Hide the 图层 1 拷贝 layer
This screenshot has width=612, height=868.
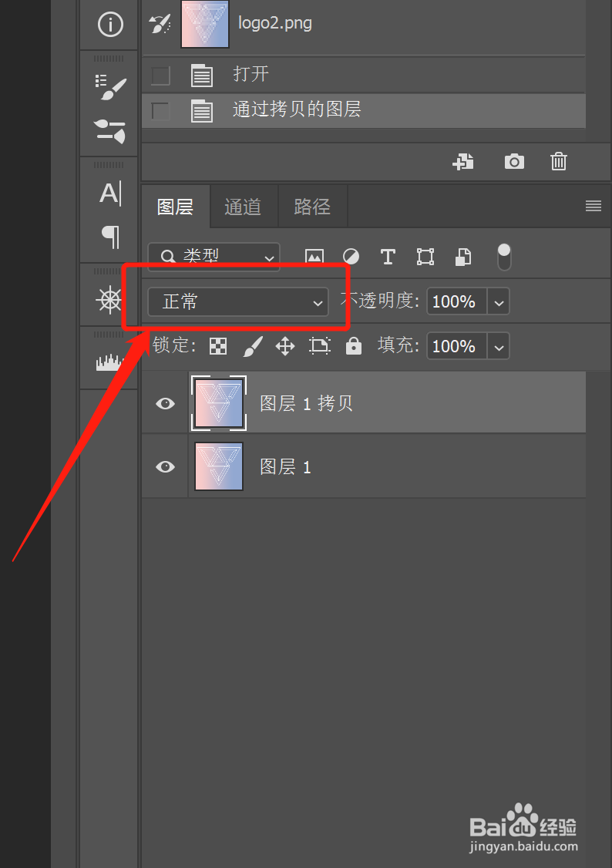click(165, 404)
